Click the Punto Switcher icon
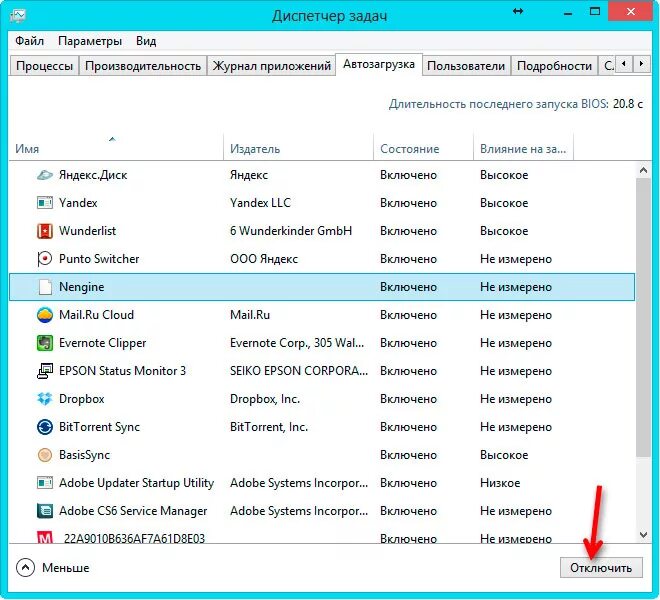660x600 pixels. tap(45, 259)
